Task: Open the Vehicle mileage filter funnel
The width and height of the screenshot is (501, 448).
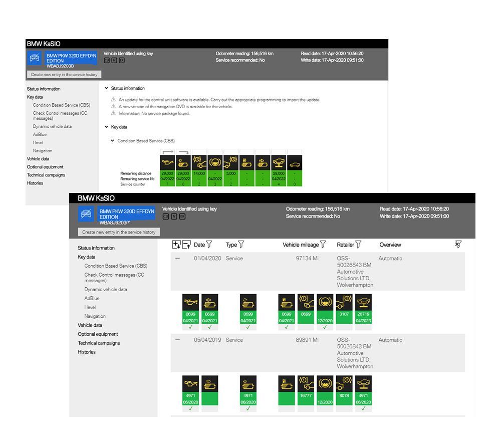Action: (323, 245)
